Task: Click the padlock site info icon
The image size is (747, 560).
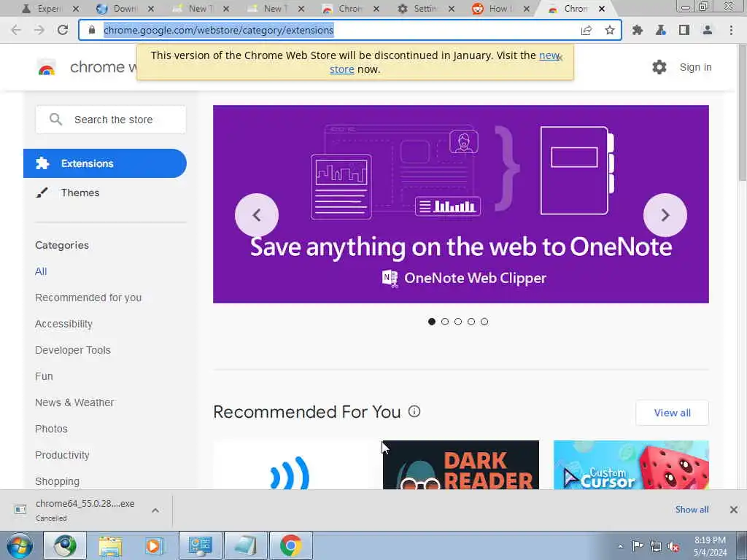Action: tap(92, 30)
